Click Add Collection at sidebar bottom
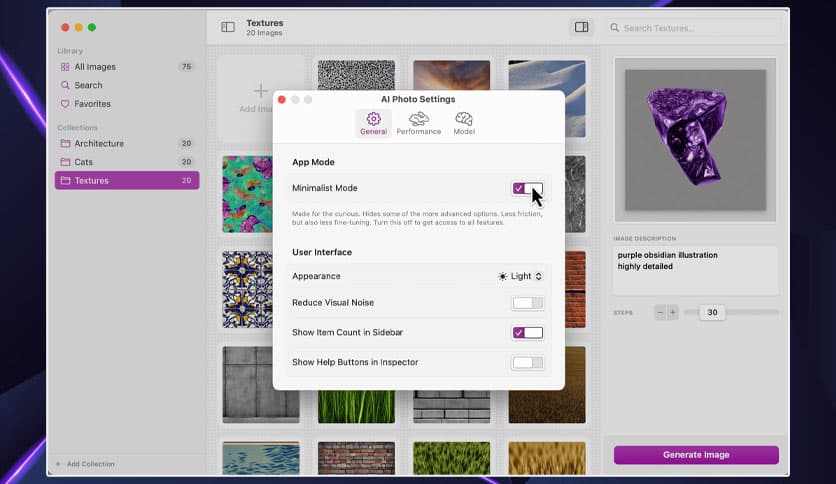This screenshot has width=836, height=484. [x=85, y=464]
